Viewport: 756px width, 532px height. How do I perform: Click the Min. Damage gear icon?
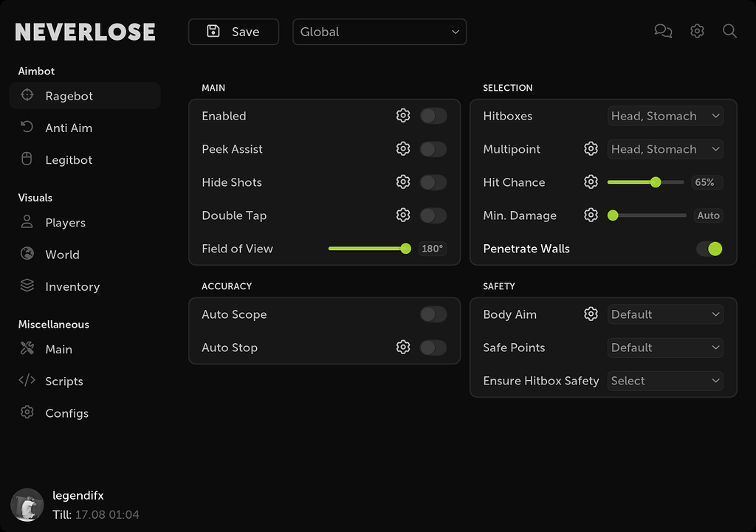(x=591, y=215)
